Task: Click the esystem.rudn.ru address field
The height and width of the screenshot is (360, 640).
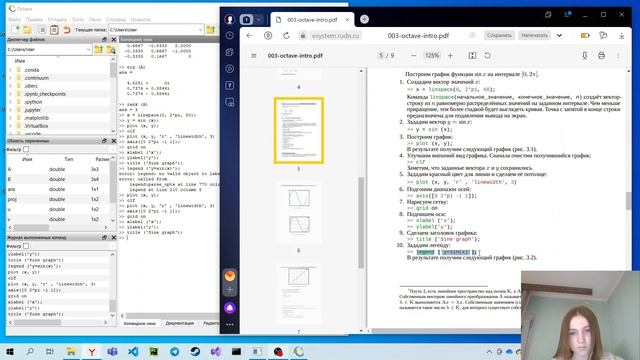Action: coord(336,36)
